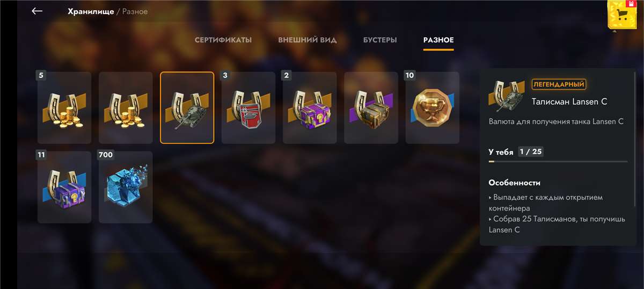Open the Разное tab
This screenshot has height=289, width=644.
[438, 40]
